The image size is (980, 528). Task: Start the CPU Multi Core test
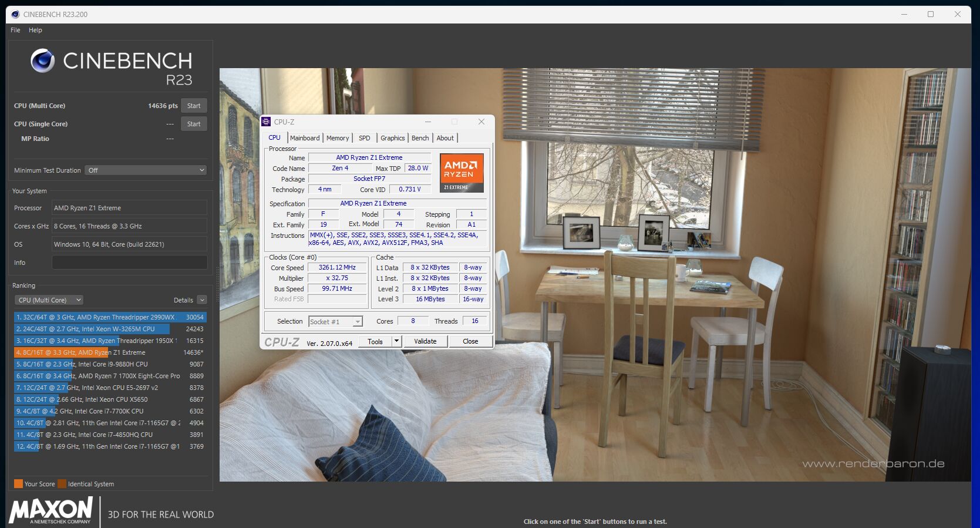click(x=194, y=106)
